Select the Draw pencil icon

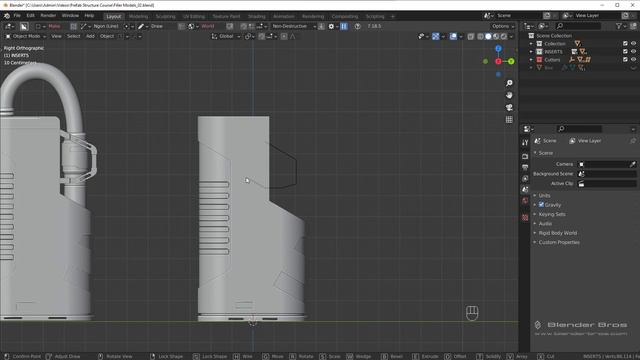[x=141, y=26]
